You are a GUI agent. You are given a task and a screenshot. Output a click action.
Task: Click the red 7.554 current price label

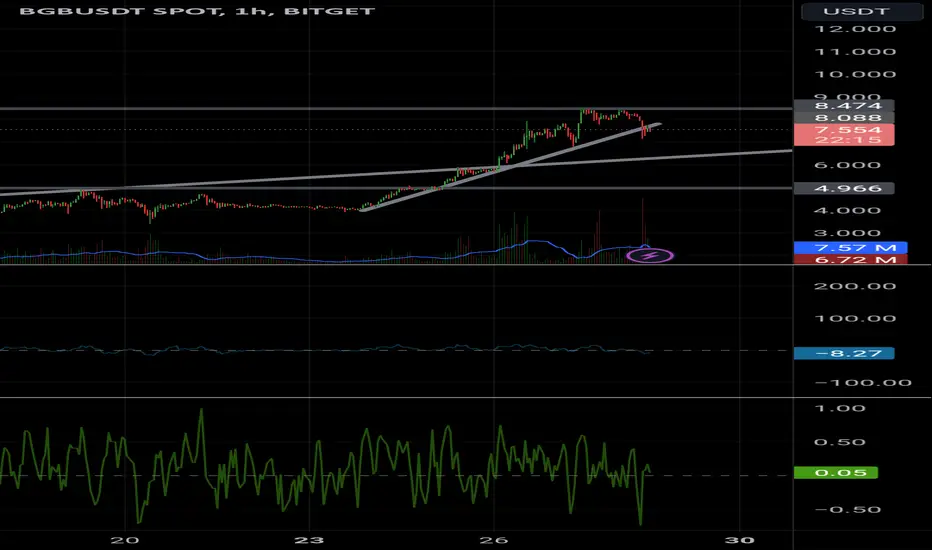pyautogui.click(x=844, y=130)
